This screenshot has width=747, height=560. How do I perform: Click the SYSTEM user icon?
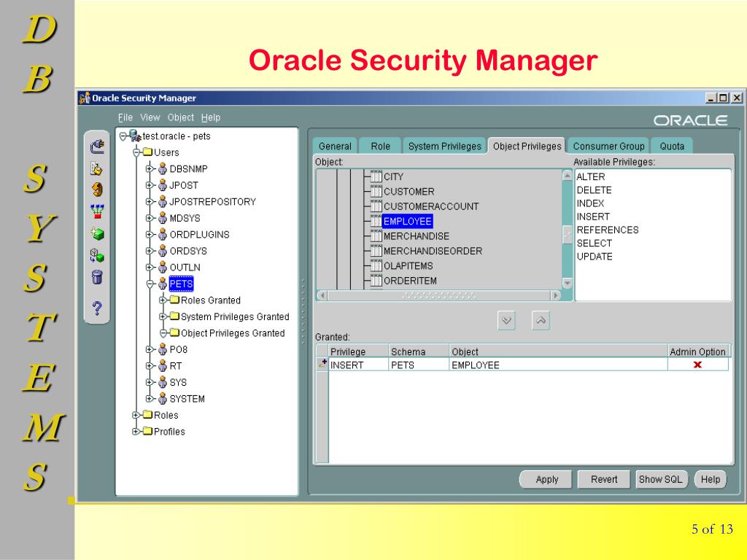click(163, 399)
